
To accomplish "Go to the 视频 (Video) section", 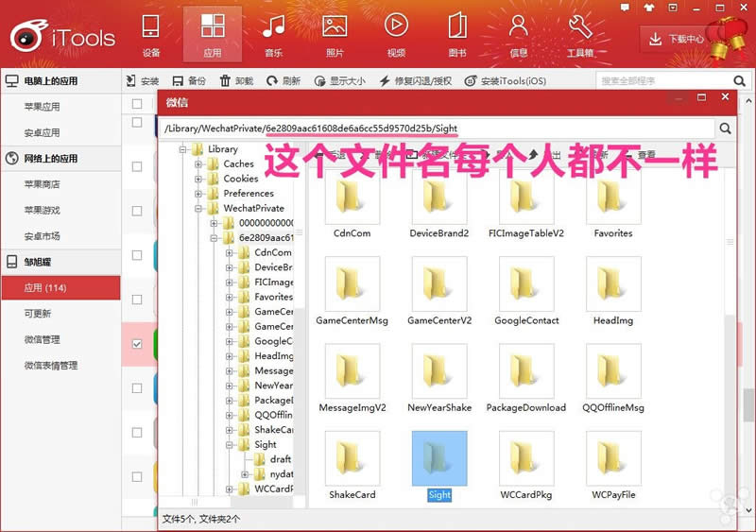I will click(x=396, y=35).
